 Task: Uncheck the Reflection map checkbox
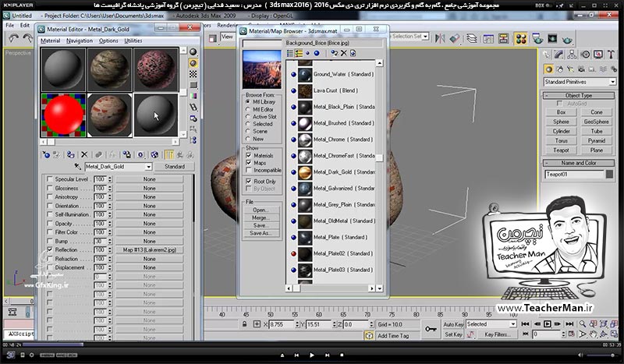tap(50, 250)
